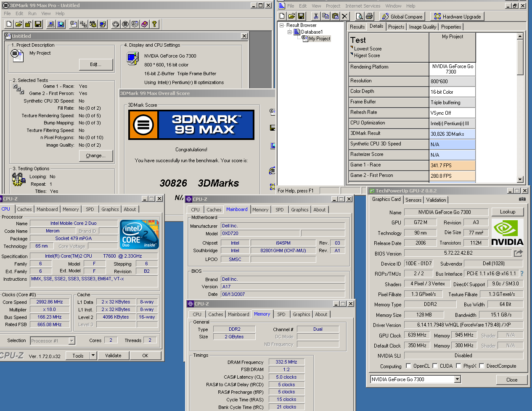532x411 pixels.
Task: Open the Processor #1 selection dropdown in CPU-Z
Action: pyautogui.click(x=72, y=341)
